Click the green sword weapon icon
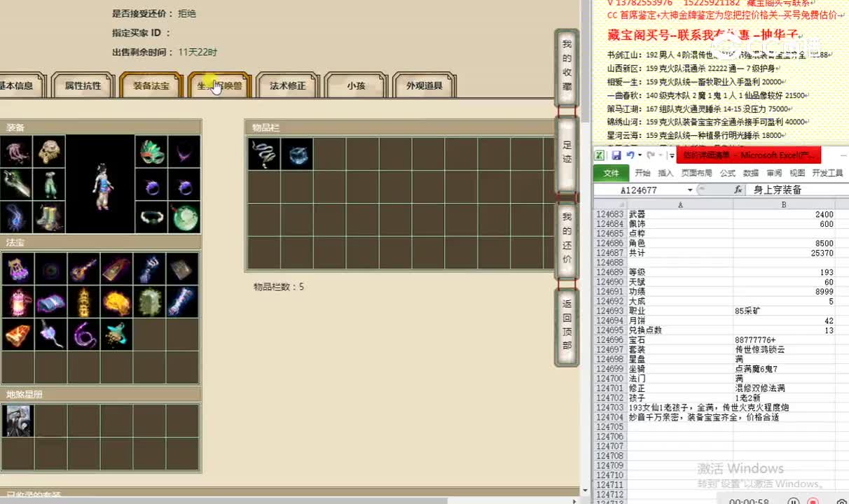849x504 pixels. [16, 184]
